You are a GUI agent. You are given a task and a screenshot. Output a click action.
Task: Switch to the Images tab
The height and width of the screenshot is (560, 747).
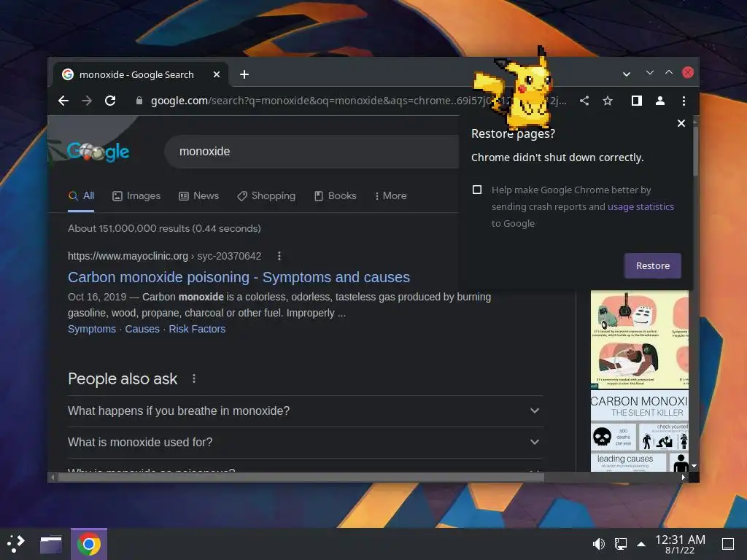[x=136, y=195]
